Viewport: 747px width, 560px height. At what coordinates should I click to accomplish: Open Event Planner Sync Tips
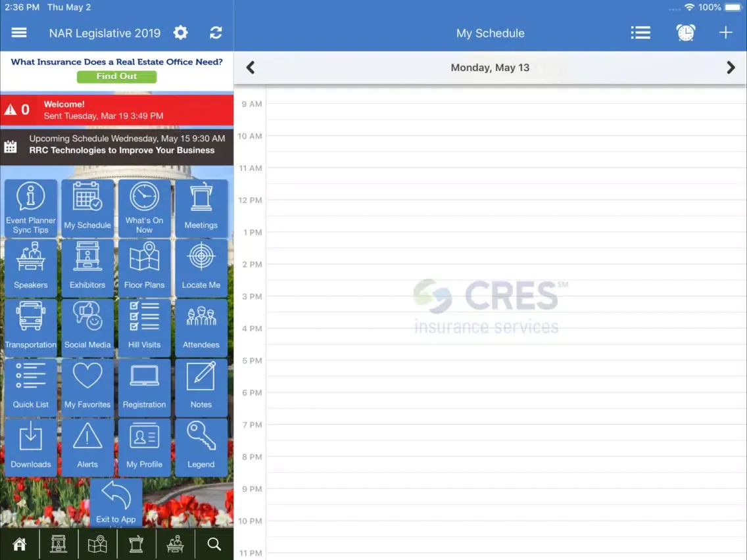(31, 208)
